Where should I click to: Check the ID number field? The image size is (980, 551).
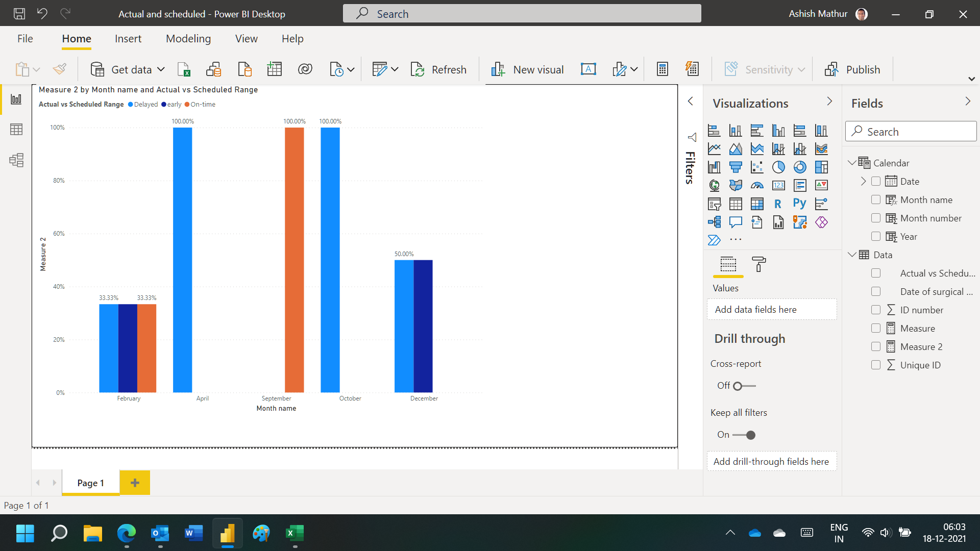point(876,310)
